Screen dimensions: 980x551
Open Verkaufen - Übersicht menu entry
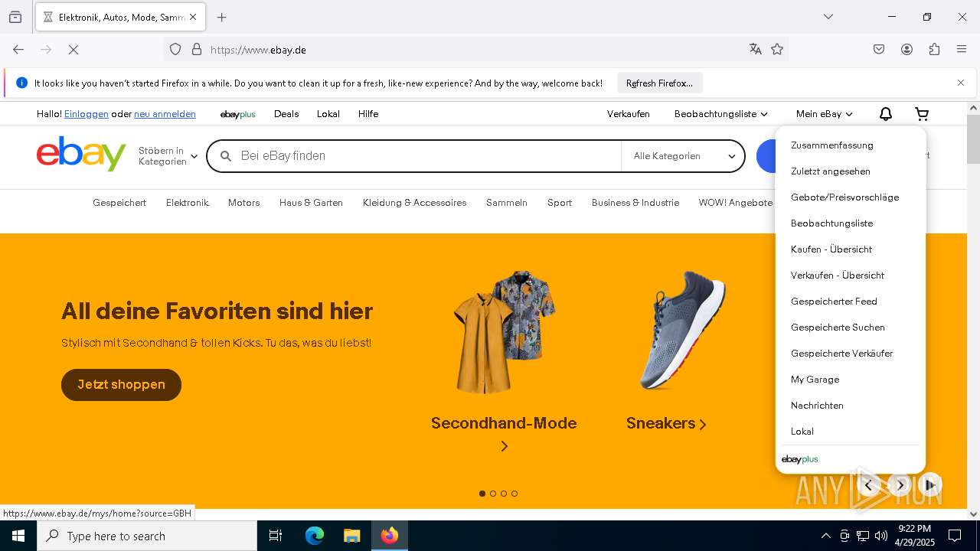838,275
